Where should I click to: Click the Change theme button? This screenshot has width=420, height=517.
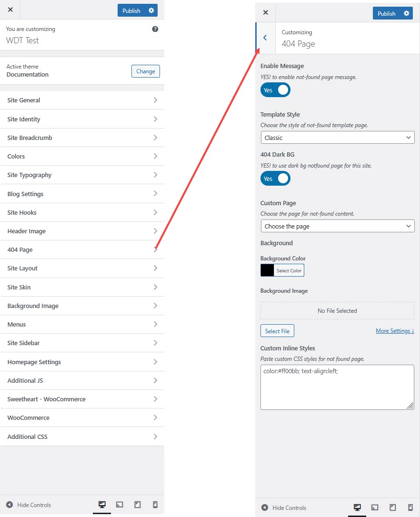pyautogui.click(x=145, y=71)
